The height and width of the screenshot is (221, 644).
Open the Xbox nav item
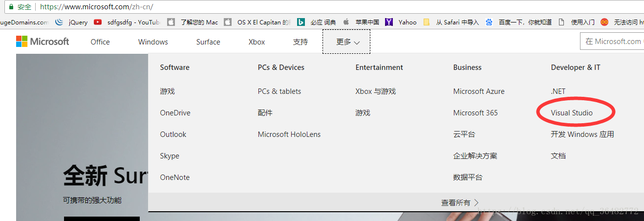(x=257, y=42)
